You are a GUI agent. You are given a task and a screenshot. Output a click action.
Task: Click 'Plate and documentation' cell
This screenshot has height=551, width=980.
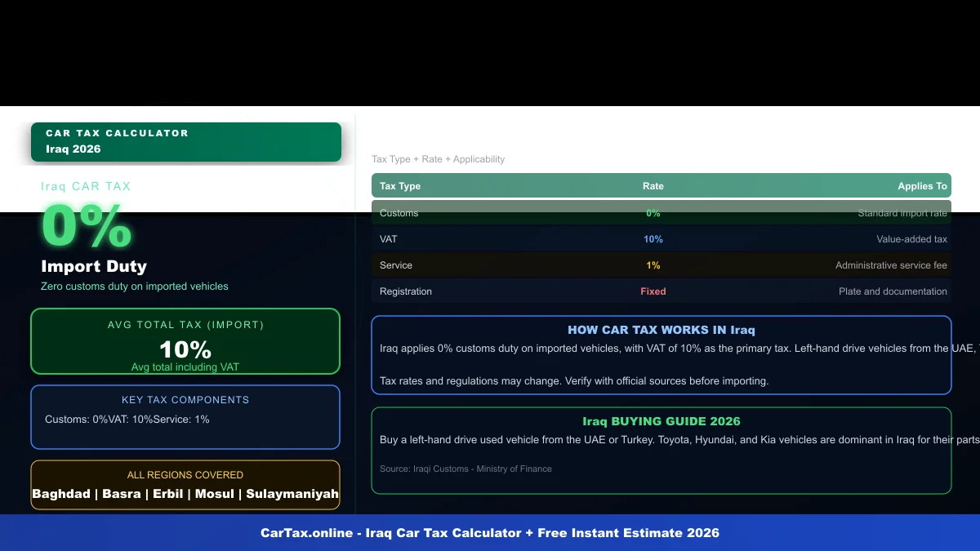tap(893, 291)
